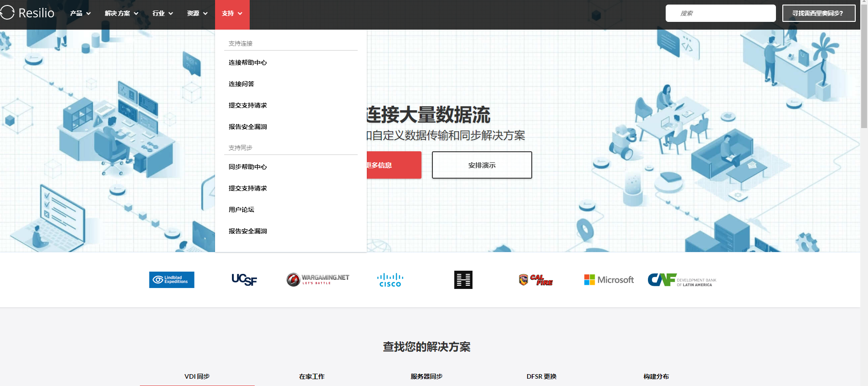Image resolution: width=868 pixels, height=386 pixels.
Task: Click the Cisco logo
Action: click(390, 280)
